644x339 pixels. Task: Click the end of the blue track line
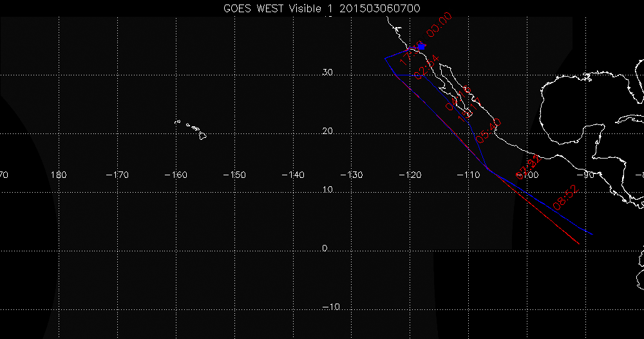click(591, 234)
